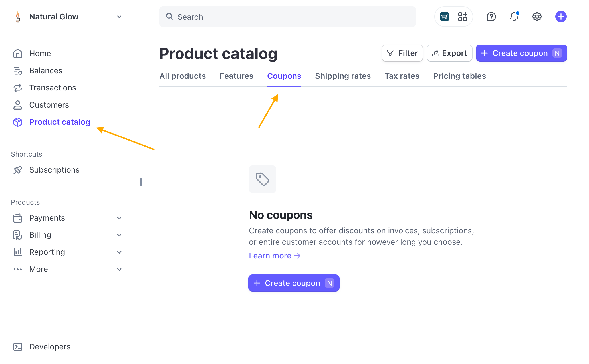Click the Filter button
This screenshot has width=589, height=364.
coord(402,53)
